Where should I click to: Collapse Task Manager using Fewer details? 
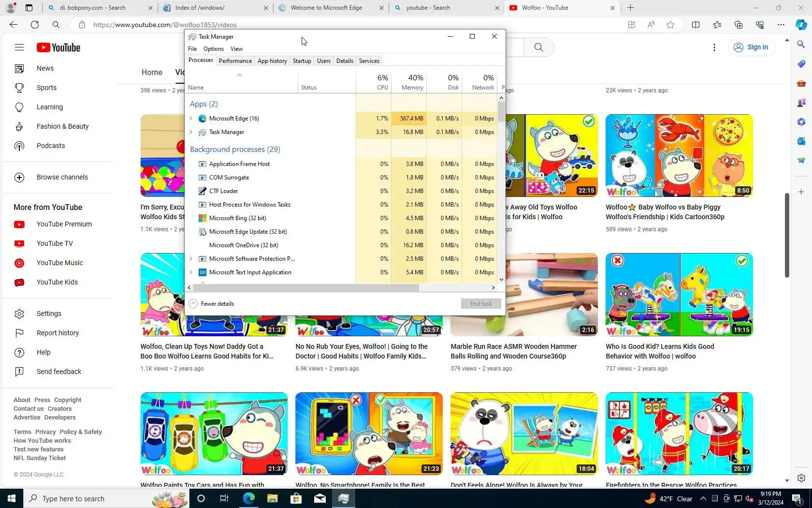(x=212, y=304)
